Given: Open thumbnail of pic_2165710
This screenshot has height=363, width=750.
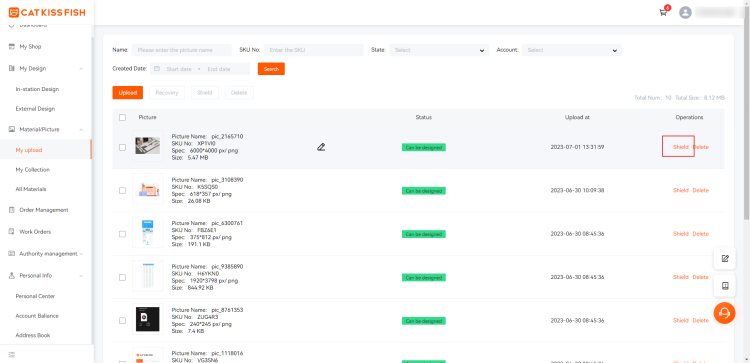Looking at the screenshot, I should tap(147, 146).
